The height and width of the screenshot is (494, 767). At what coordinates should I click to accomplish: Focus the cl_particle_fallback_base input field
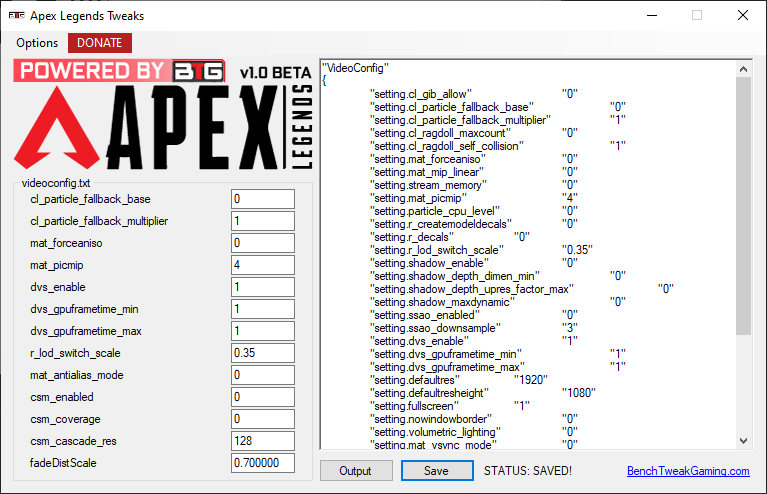[263, 199]
